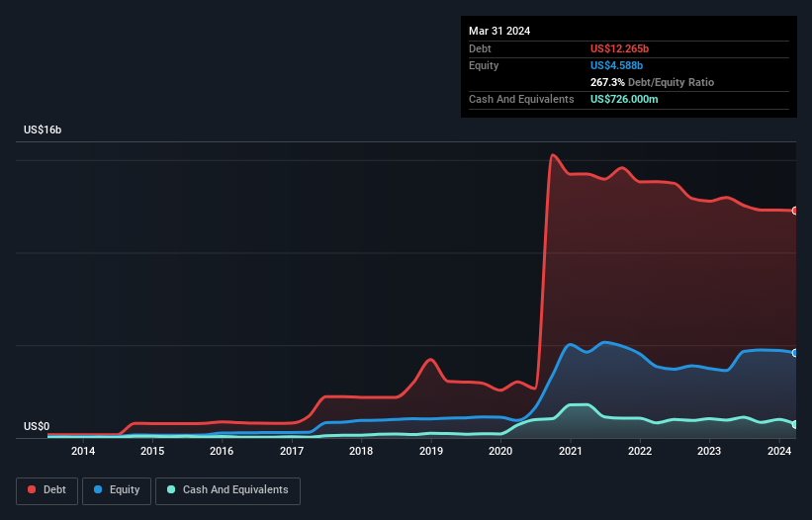
Task: Click the 267.3% Debt/Equity Ratio text
Action: click(652, 82)
